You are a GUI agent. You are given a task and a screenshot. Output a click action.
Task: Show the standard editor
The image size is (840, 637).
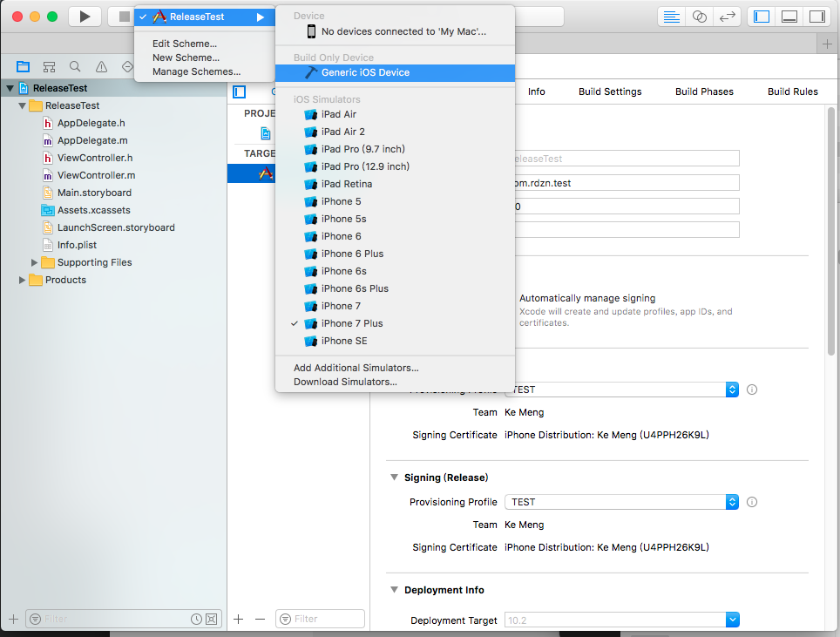coord(671,17)
